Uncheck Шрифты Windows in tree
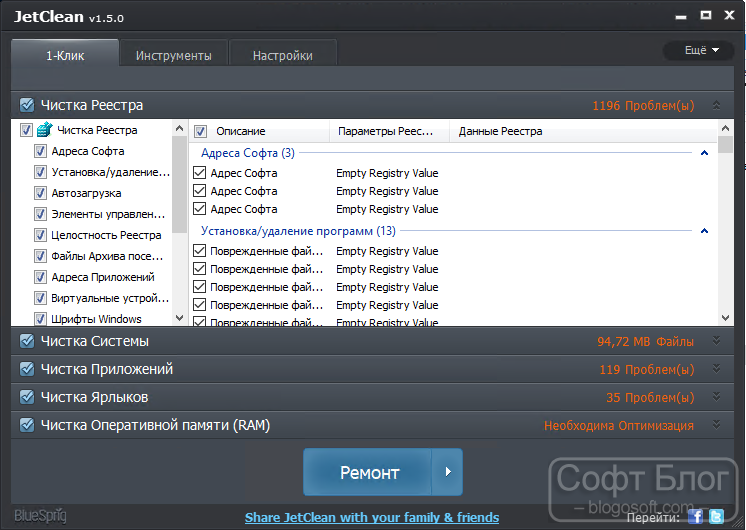 tap(40, 319)
